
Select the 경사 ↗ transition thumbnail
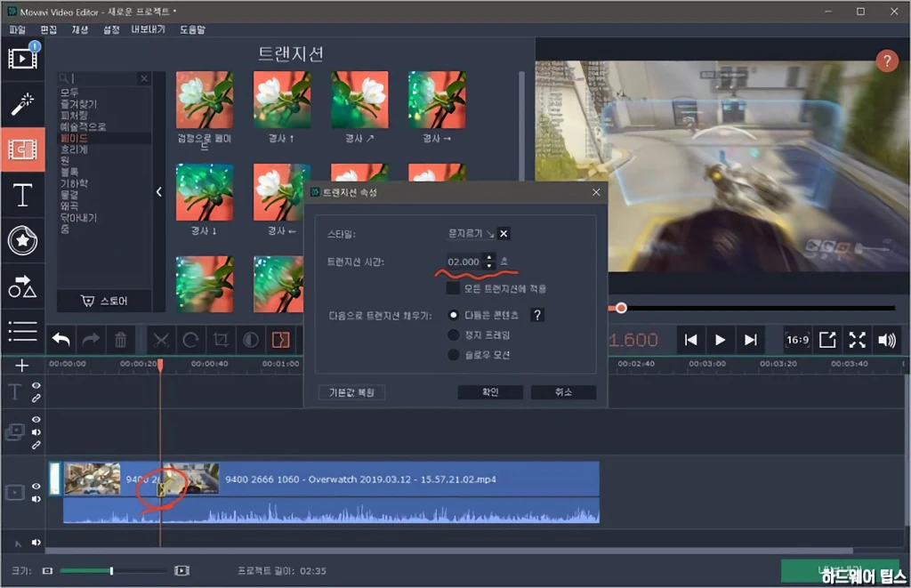click(359, 100)
